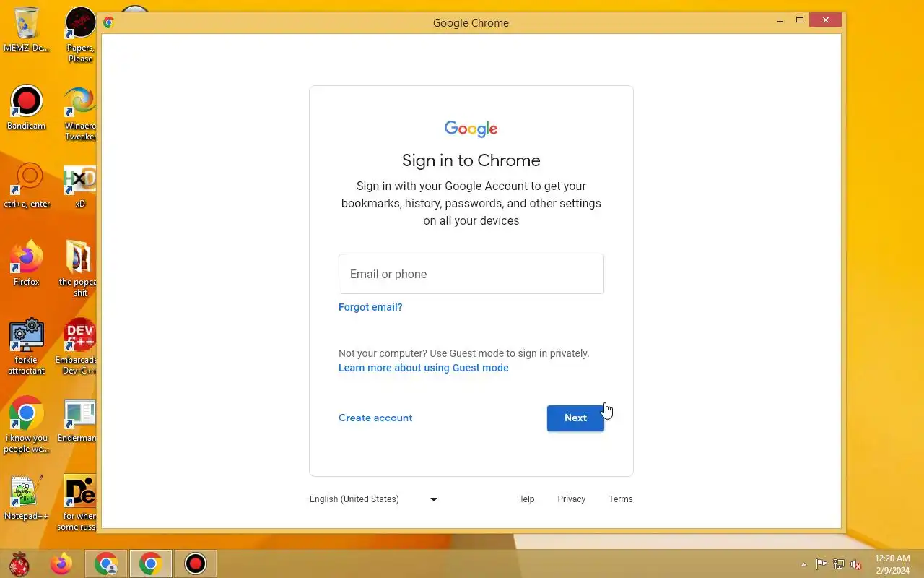Switch to Chrome profile taskbar icon with person badge
Image resolution: width=924 pixels, height=578 pixels.
pos(107,564)
